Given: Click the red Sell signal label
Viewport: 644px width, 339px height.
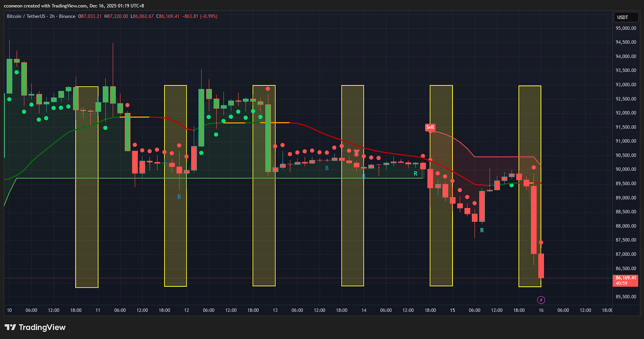Looking at the screenshot, I should pyautogui.click(x=430, y=127).
